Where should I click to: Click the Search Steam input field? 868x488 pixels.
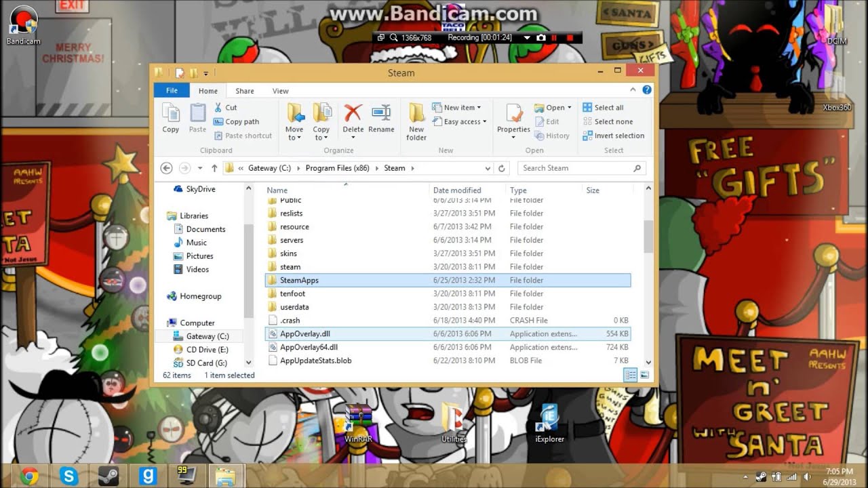coord(576,168)
